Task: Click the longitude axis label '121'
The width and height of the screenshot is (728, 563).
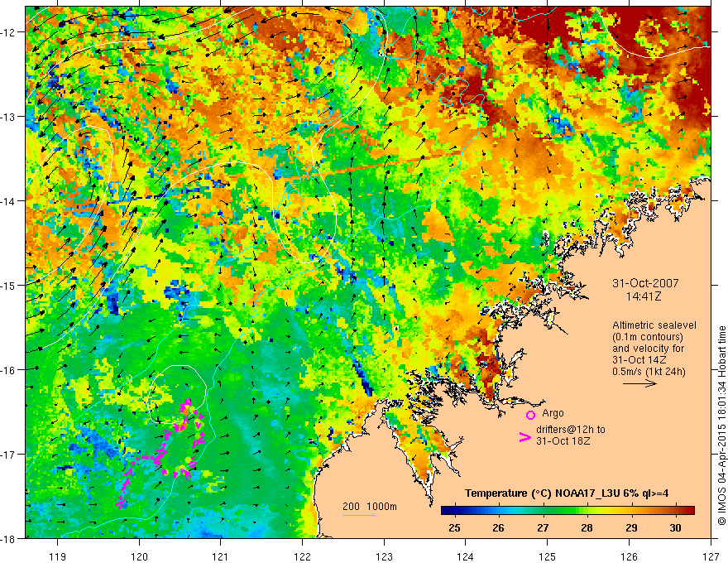Action: point(221,556)
